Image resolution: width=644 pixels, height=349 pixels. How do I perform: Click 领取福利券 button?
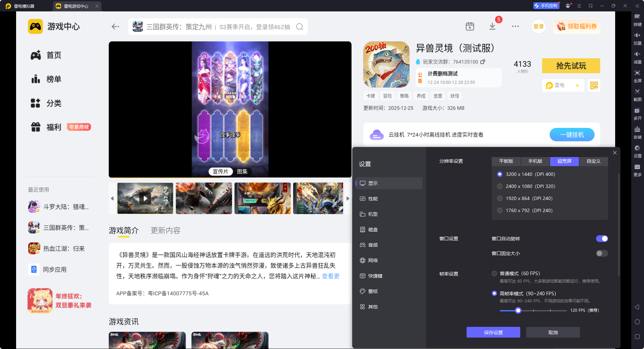tap(577, 27)
